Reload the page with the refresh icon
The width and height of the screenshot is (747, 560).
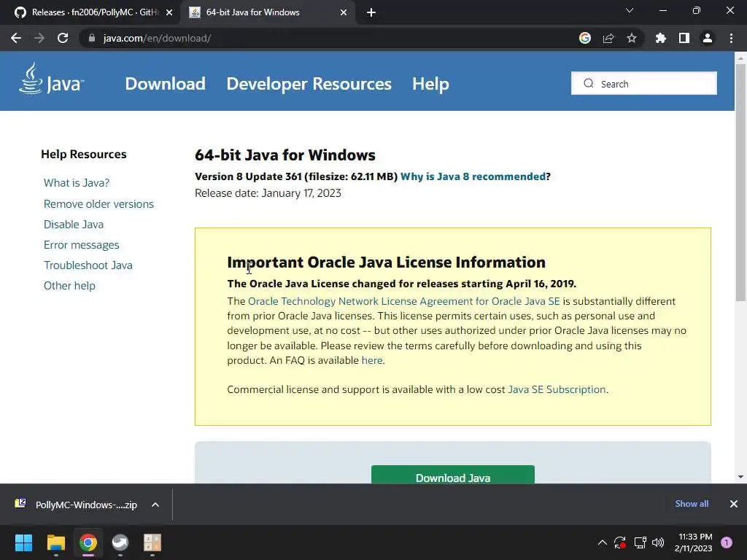click(x=63, y=38)
